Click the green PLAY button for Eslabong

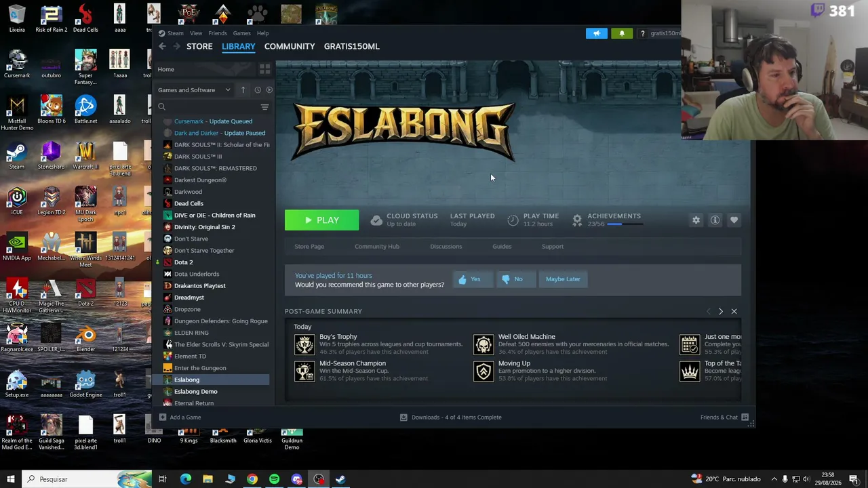321,220
